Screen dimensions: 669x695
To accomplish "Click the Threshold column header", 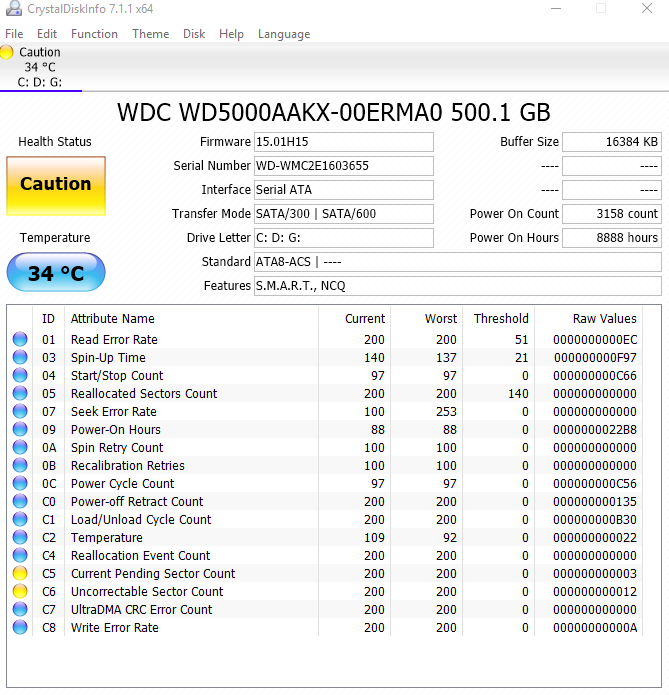I will 501,319.
